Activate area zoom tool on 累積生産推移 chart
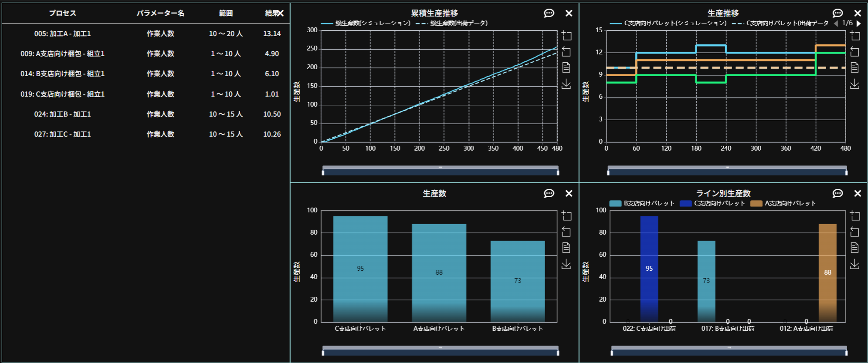868x363 pixels. (566, 36)
